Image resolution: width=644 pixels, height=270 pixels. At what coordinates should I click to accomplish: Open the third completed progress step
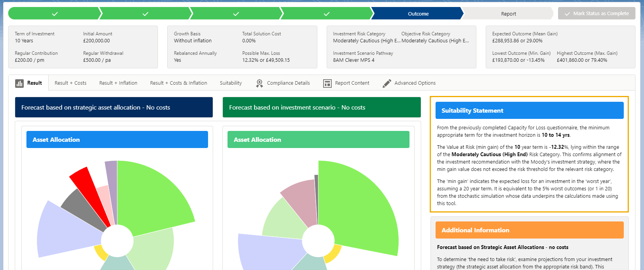[x=236, y=14]
